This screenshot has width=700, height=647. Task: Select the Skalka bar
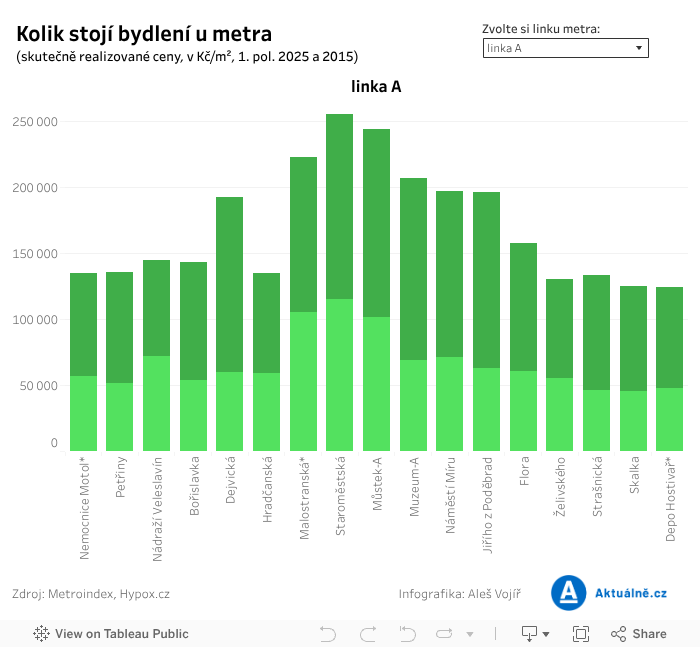[633, 368]
